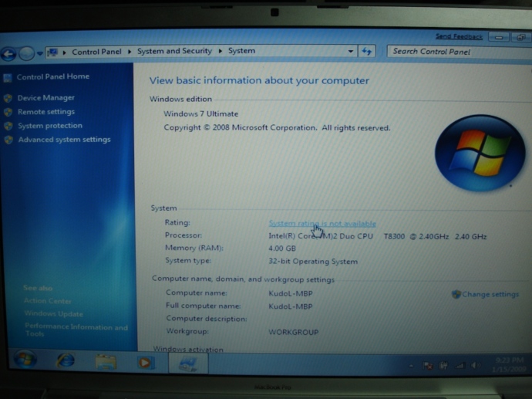Click shield icon next to Change settings

[x=456, y=294]
